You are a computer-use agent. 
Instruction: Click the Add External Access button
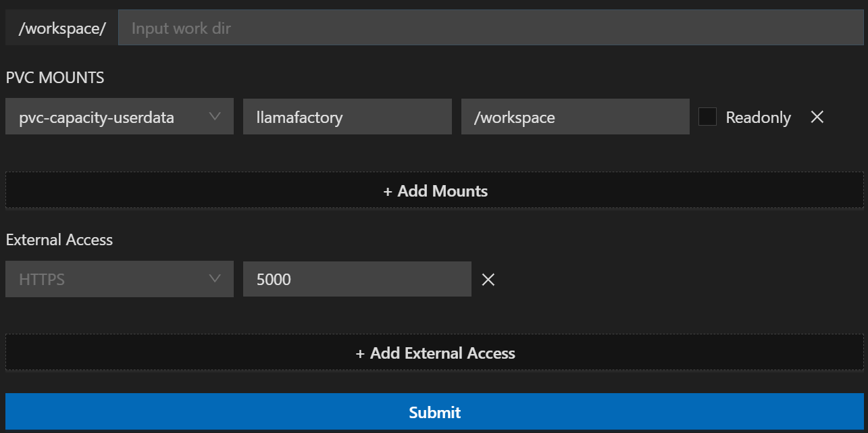[x=434, y=353]
